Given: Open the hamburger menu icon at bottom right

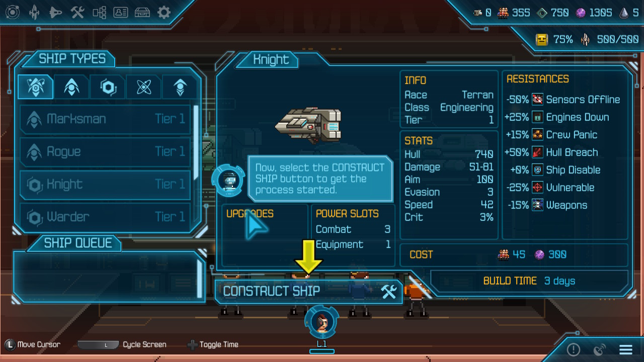Looking at the screenshot, I should click(626, 349).
